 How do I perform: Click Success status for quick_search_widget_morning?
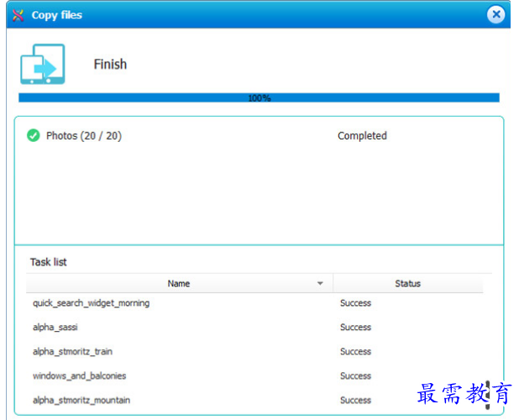click(355, 303)
